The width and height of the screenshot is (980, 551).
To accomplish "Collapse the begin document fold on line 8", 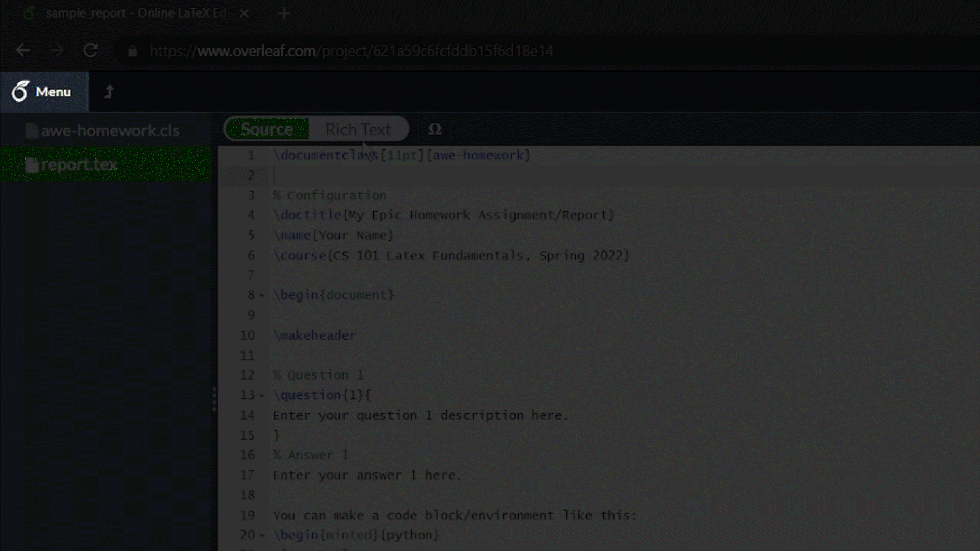I will click(x=262, y=295).
